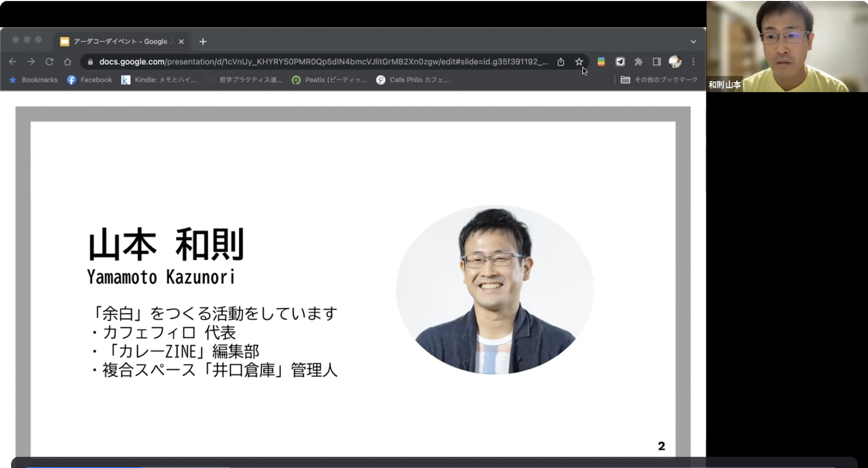
Task: Toggle the browser side panel
Action: coord(656,62)
